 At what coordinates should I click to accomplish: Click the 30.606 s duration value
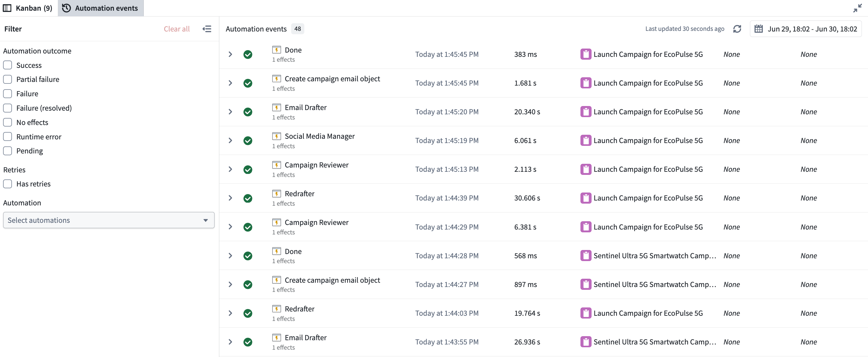[527, 198]
